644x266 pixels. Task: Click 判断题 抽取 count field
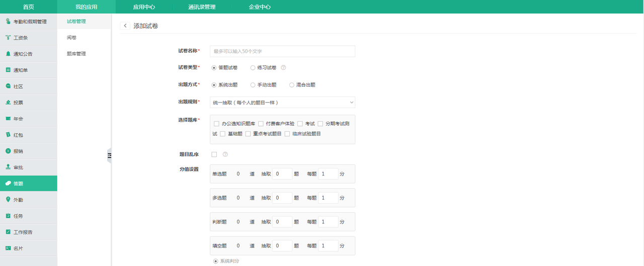pos(282,222)
